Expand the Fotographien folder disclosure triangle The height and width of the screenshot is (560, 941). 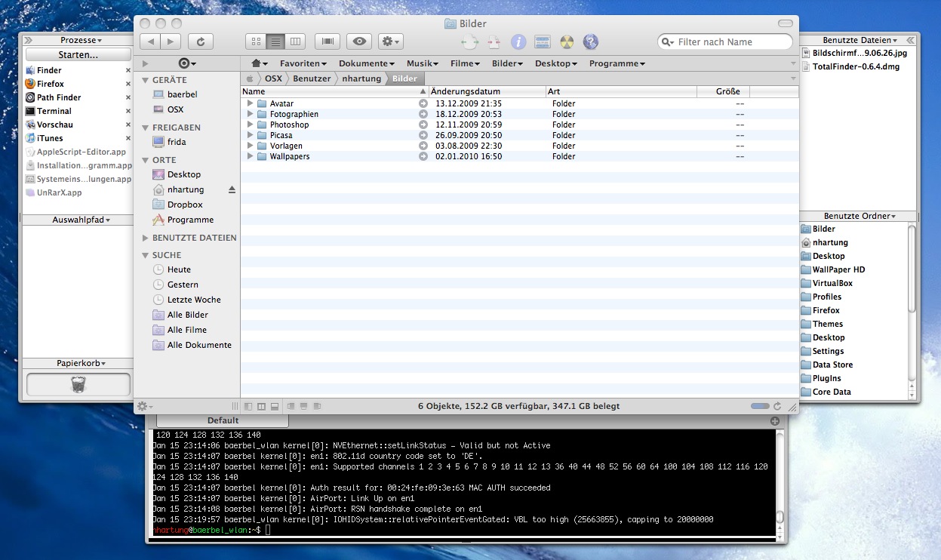(250, 114)
